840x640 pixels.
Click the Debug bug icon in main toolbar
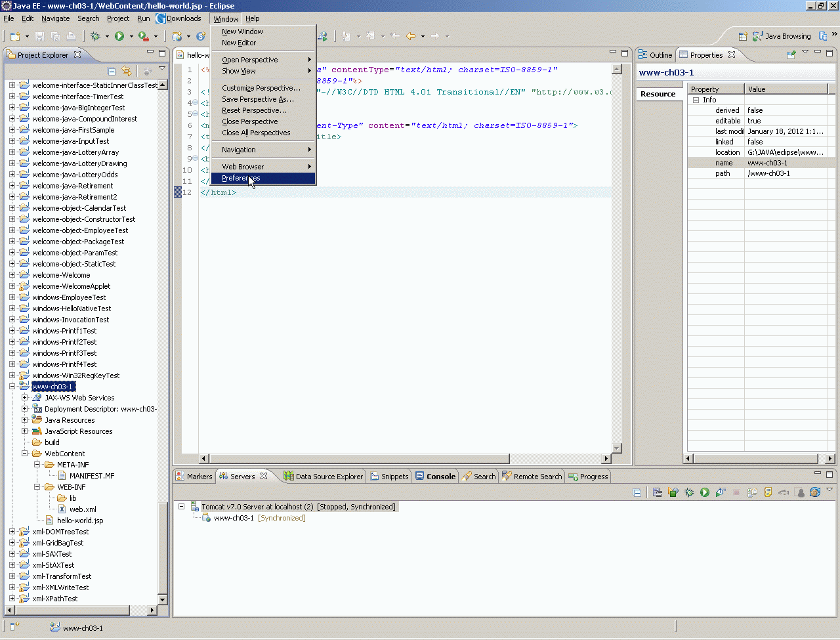click(96, 37)
